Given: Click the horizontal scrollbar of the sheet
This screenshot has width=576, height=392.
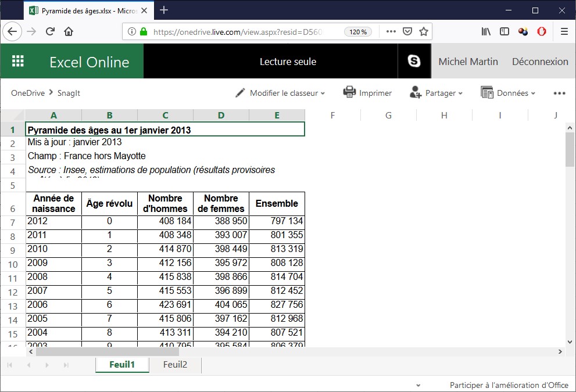Looking at the screenshot, I should pos(108,351).
